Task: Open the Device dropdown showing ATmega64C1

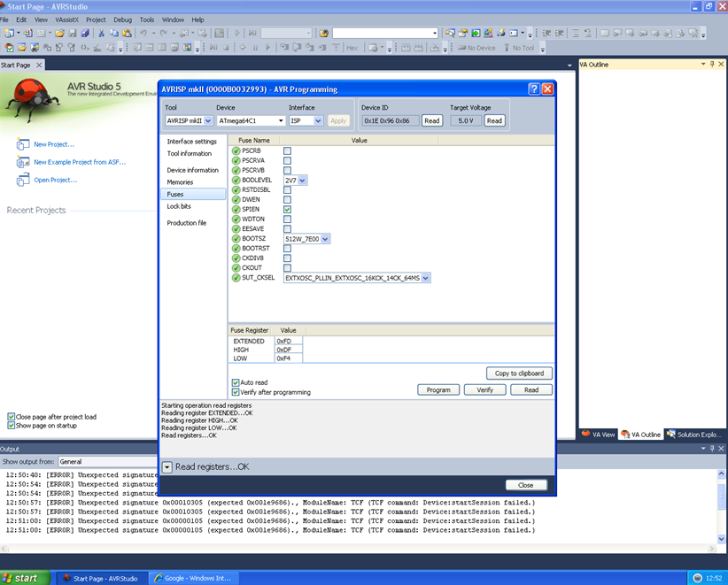Action: [251, 120]
